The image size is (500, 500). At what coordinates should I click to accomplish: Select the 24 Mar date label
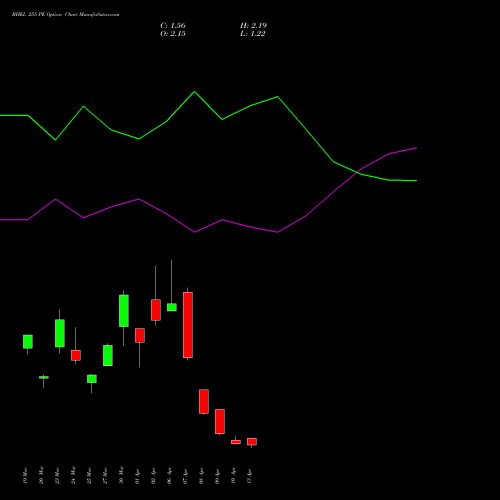pos(73,475)
